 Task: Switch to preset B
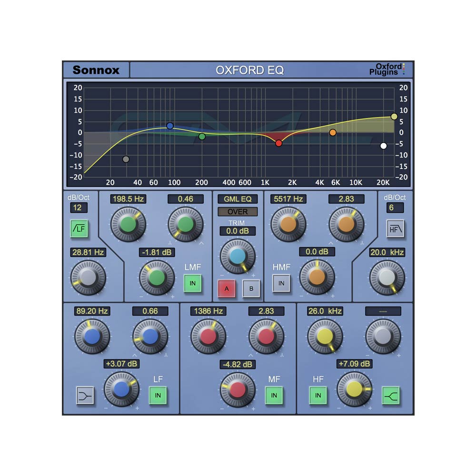pos(251,288)
